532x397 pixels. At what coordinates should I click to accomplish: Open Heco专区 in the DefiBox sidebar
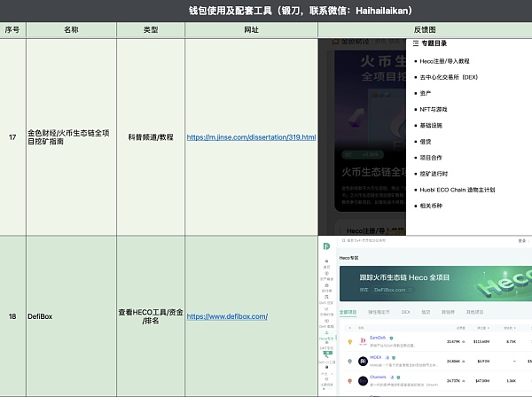pyautogui.click(x=326, y=339)
